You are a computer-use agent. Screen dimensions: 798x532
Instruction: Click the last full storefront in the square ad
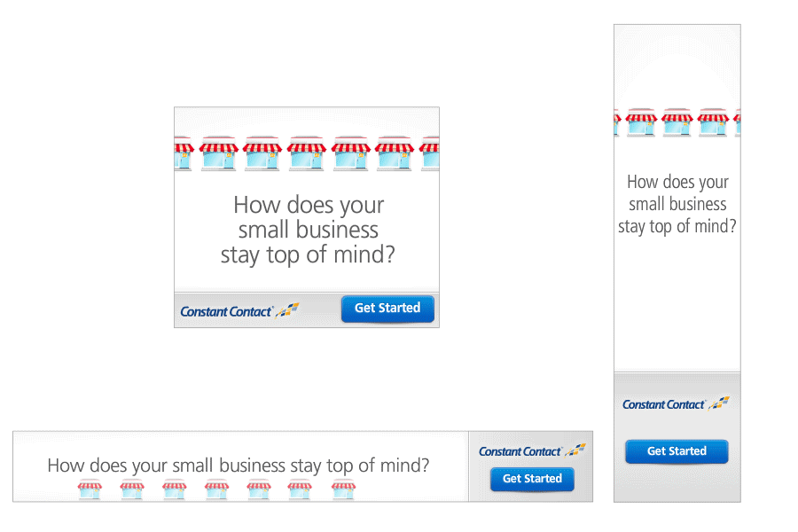(395, 153)
